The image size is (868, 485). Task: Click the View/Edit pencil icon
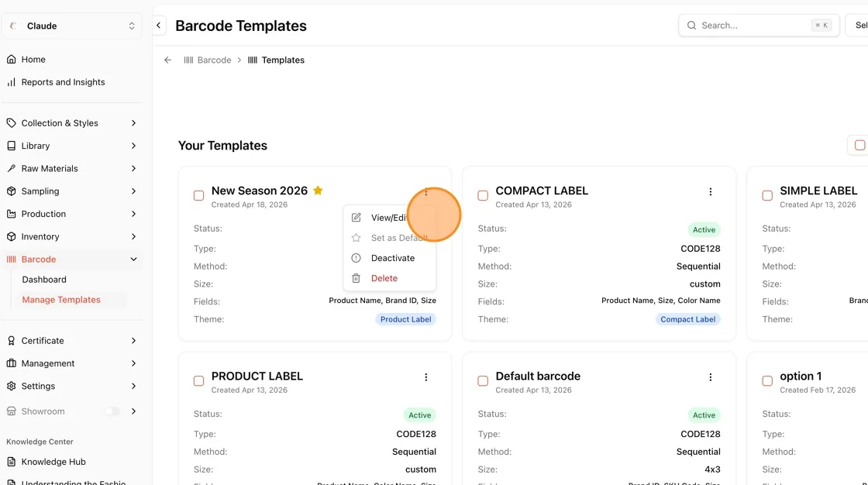[x=356, y=218]
